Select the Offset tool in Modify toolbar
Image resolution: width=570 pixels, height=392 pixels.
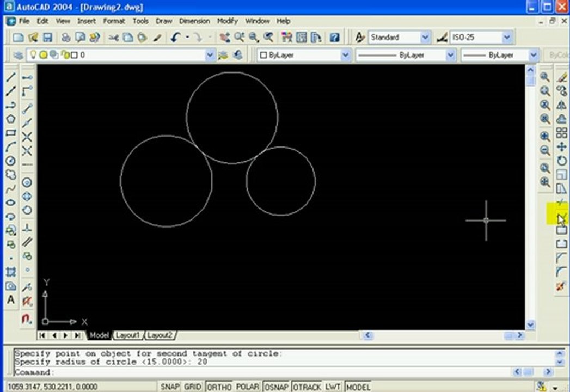(x=562, y=119)
